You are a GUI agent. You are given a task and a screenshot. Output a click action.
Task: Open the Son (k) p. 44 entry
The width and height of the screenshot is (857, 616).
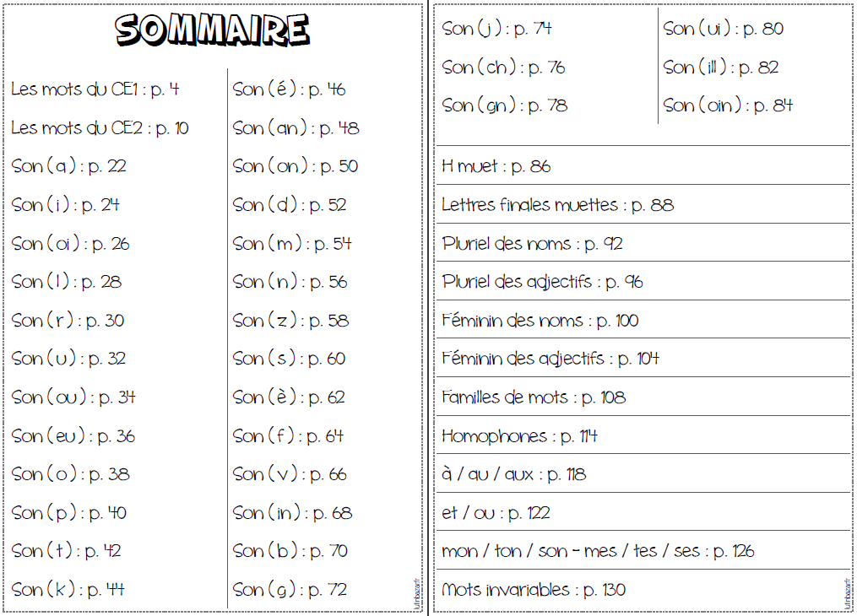pos(68,589)
